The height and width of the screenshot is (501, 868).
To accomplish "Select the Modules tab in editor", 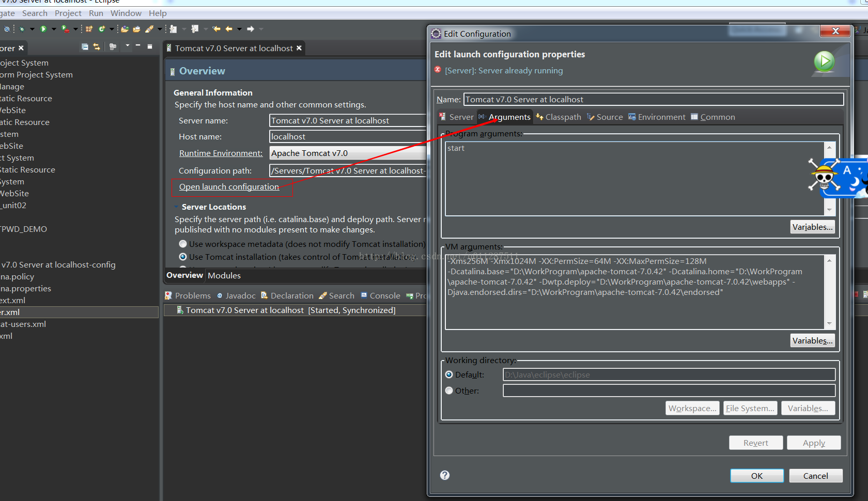I will pyautogui.click(x=224, y=275).
